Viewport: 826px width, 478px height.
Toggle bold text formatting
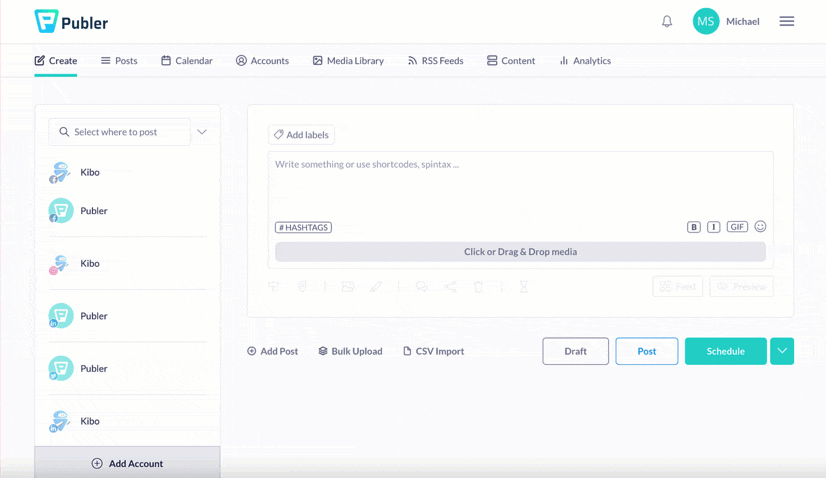(x=693, y=227)
